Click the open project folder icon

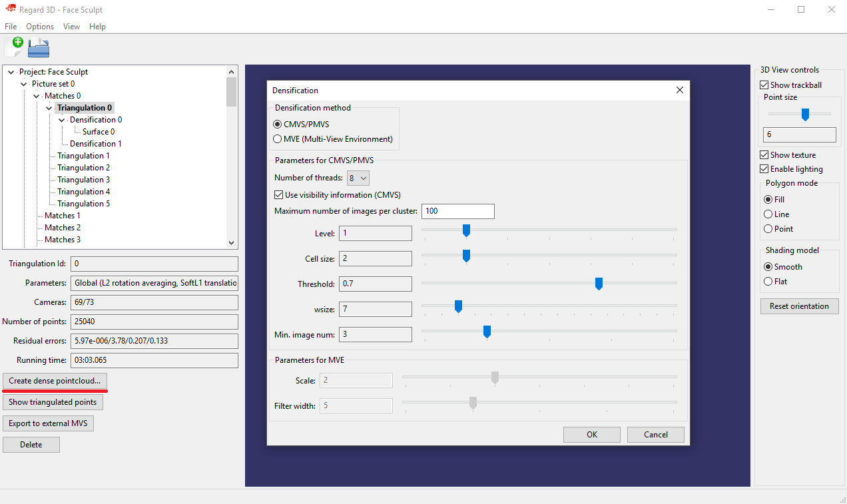[39, 47]
